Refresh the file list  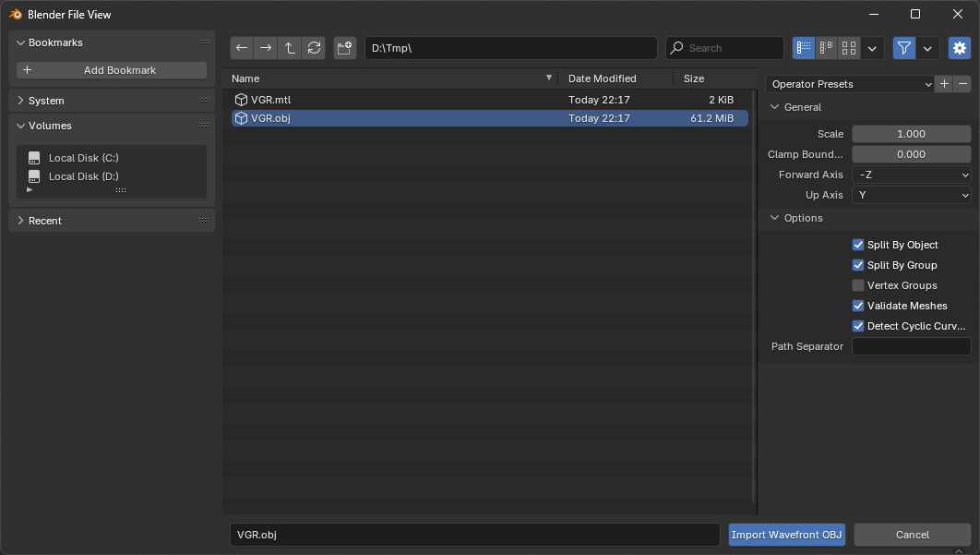point(313,47)
